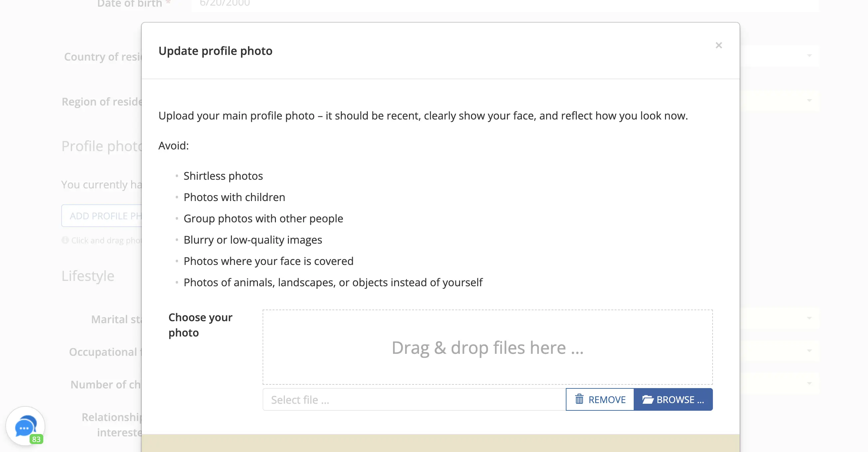Expand Country of residence dropdown arrow

[809, 56]
